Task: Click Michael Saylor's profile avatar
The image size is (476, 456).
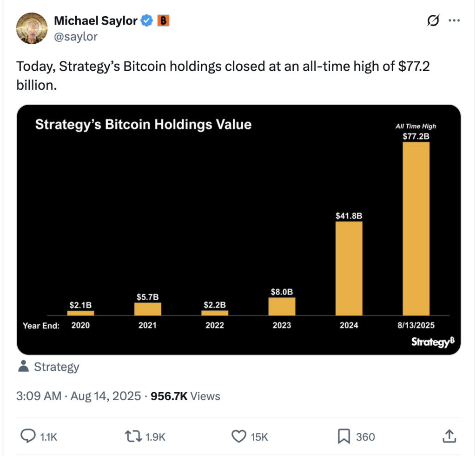Action: 32,28
